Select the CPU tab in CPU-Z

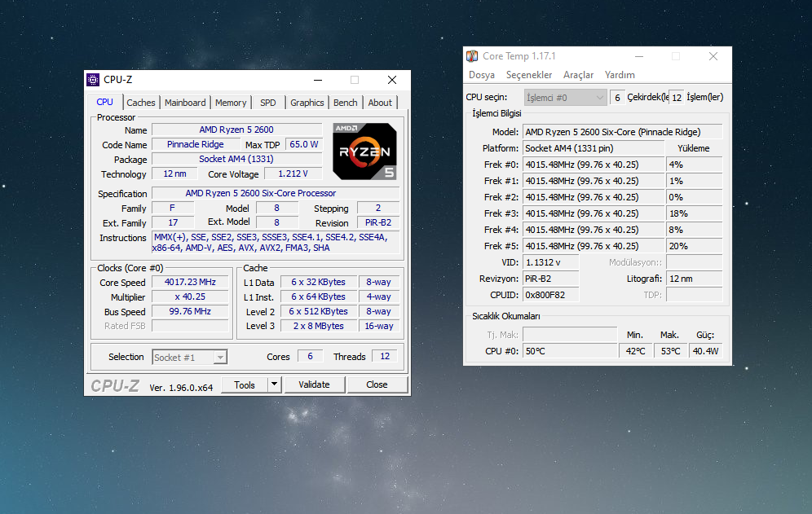[x=105, y=102]
